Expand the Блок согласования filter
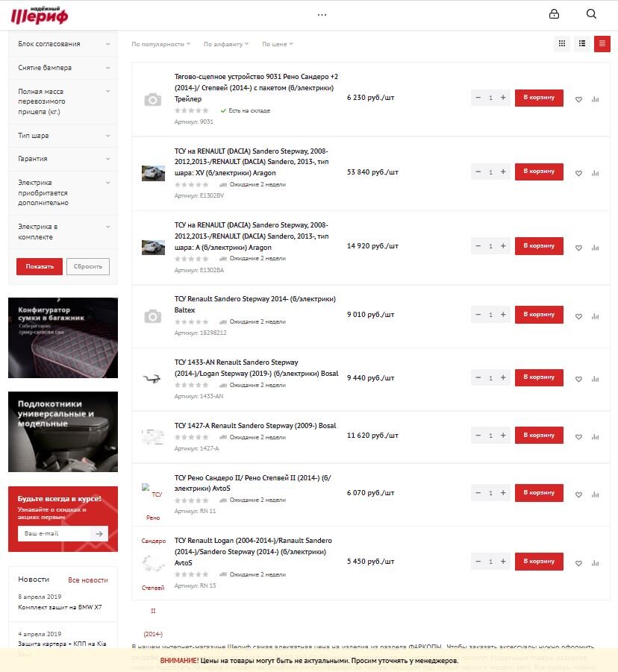This screenshot has width=618, height=672. point(63,44)
